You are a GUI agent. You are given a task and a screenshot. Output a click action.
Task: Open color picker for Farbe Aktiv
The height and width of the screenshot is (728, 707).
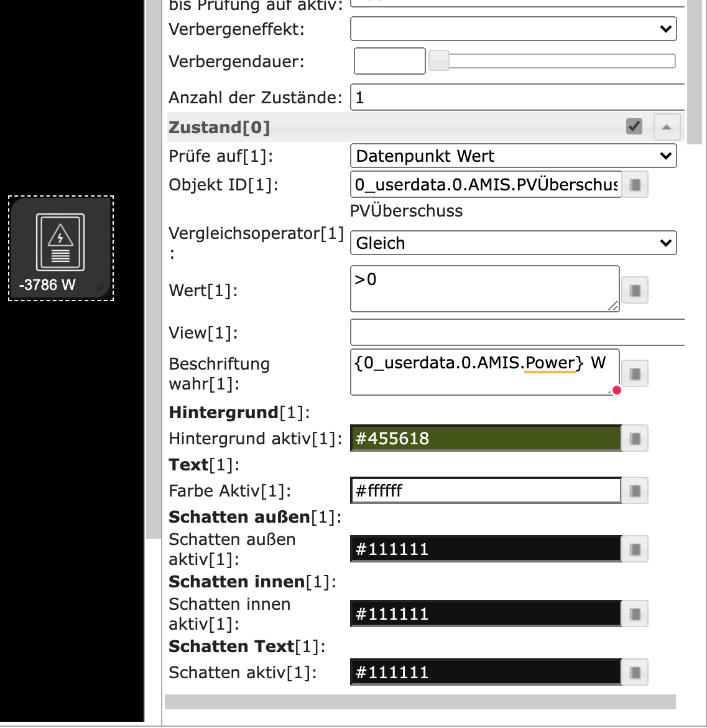click(x=635, y=491)
